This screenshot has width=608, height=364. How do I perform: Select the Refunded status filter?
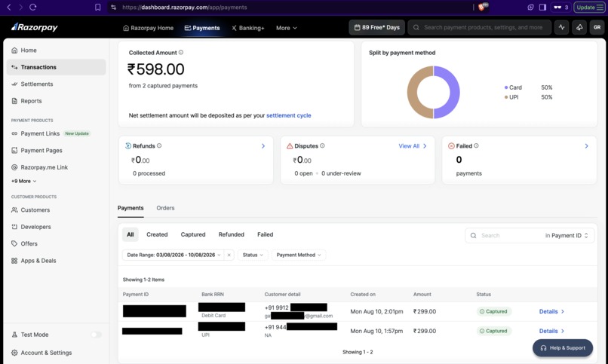tap(232, 234)
